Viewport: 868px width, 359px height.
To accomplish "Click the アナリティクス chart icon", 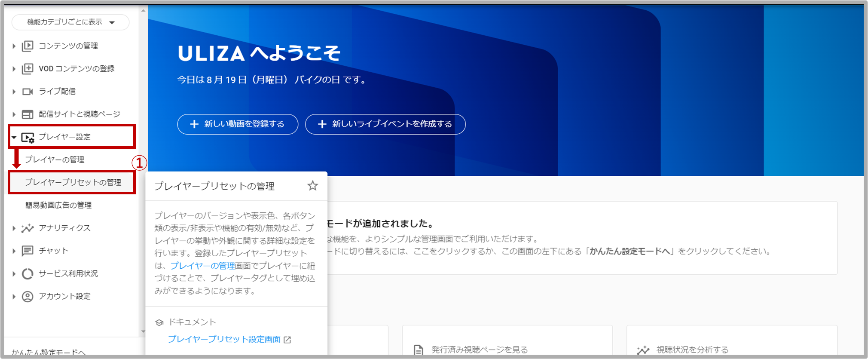I will 28,228.
